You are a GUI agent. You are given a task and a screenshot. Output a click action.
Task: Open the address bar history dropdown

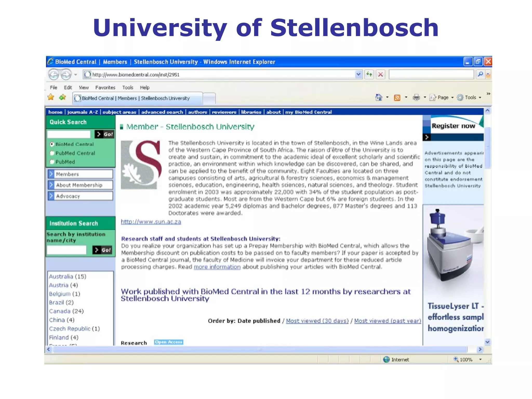(x=358, y=75)
